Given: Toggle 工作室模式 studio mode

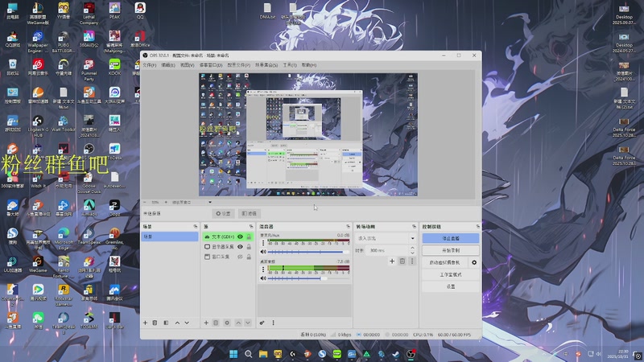Looking at the screenshot, I should click(451, 274).
